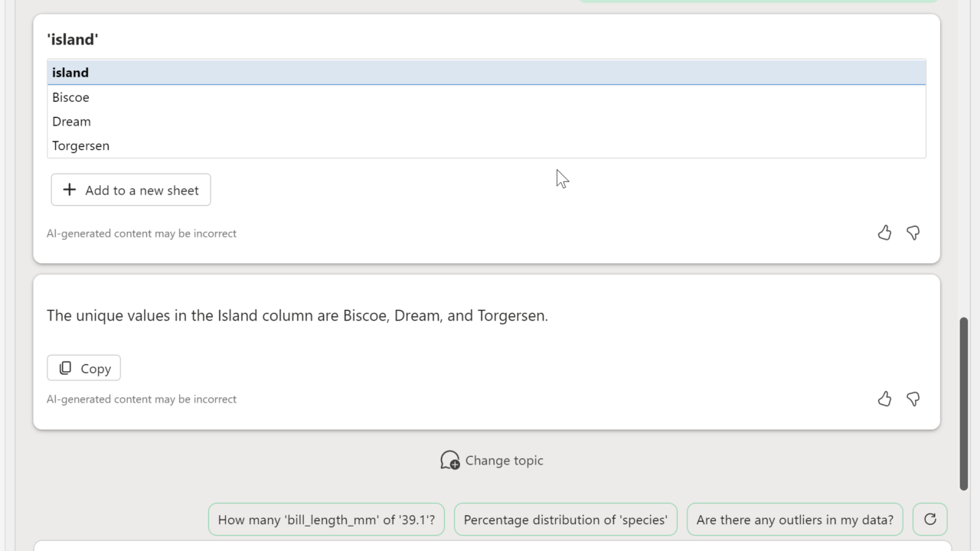Image resolution: width=980 pixels, height=551 pixels.
Task: Copy the unique values answer text
Action: [x=84, y=368]
